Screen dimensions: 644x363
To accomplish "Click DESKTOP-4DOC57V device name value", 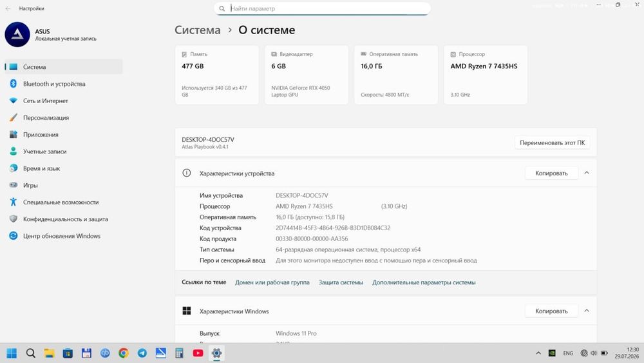I will (302, 195).
